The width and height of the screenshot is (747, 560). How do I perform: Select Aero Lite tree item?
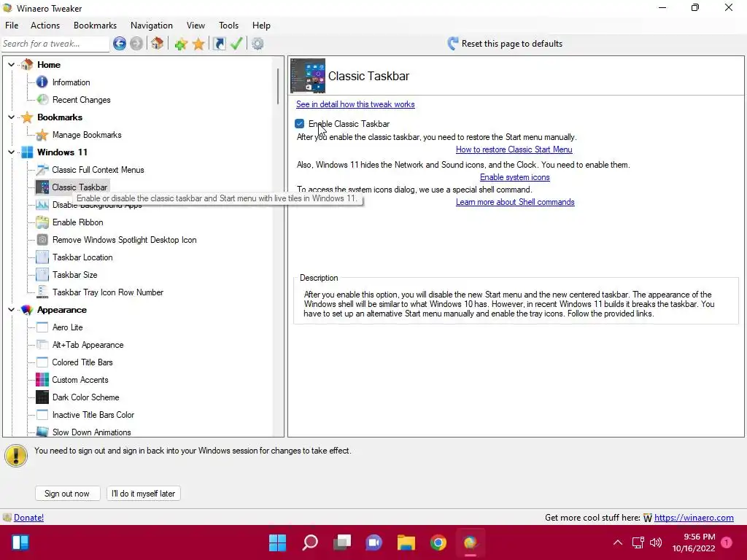pos(67,327)
